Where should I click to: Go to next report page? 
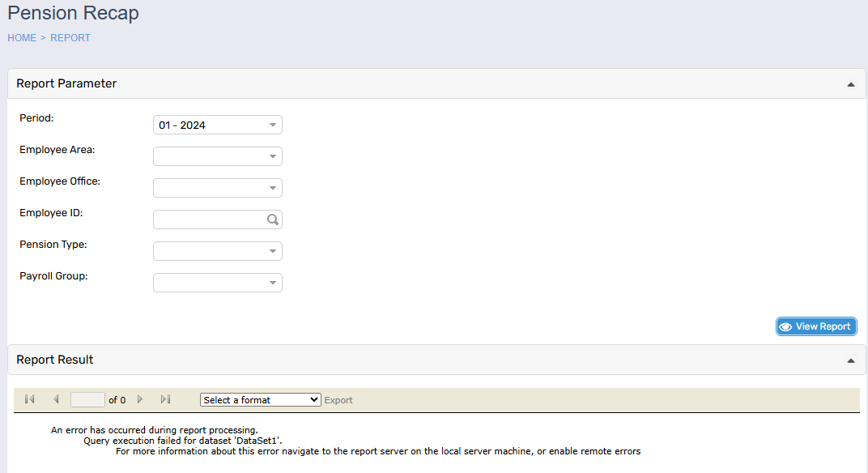tap(140, 399)
